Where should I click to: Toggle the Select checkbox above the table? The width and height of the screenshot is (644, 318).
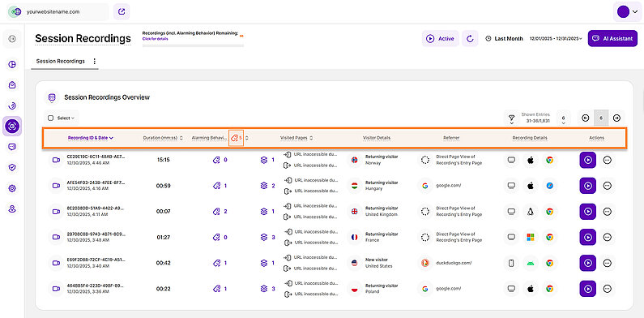pos(50,118)
